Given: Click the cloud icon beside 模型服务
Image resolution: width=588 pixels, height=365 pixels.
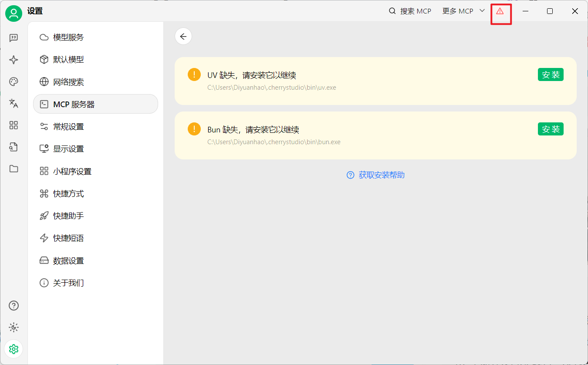Looking at the screenshot, I should [x=44, y=37].
